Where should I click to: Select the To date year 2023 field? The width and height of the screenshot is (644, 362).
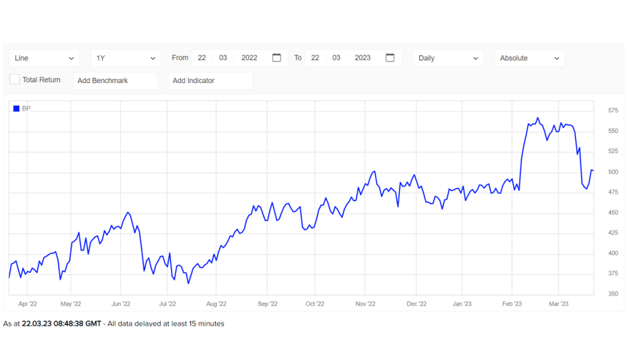(362, 58)
